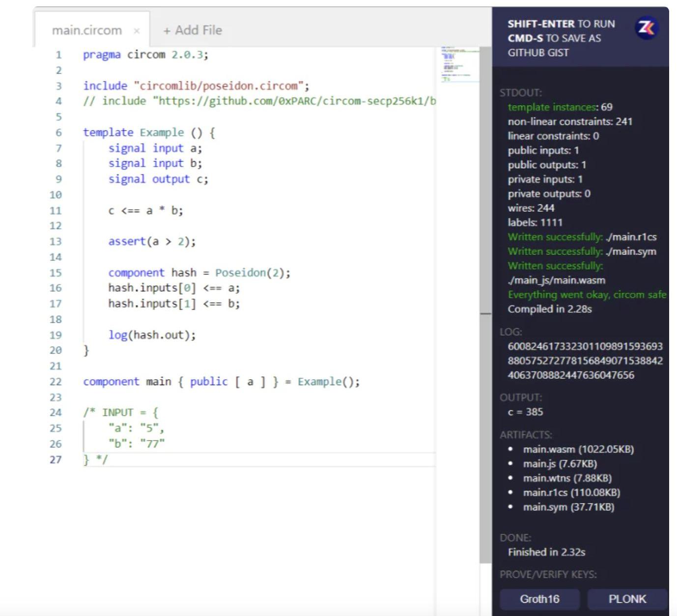Download the main.js artifact

[560, 464]
